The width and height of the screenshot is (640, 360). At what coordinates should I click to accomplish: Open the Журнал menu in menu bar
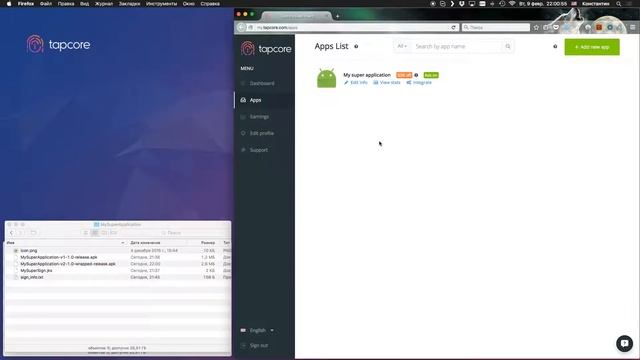pos(104,4)
